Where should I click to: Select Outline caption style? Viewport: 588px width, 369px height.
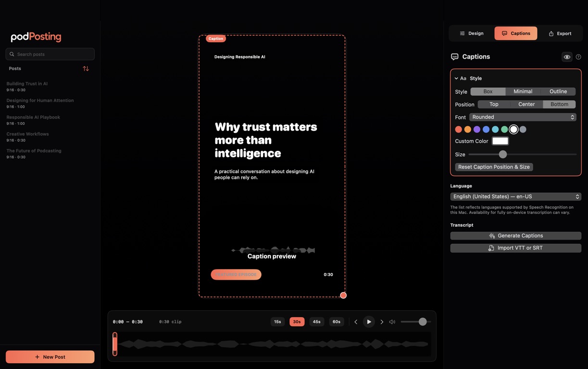[558, 91]
